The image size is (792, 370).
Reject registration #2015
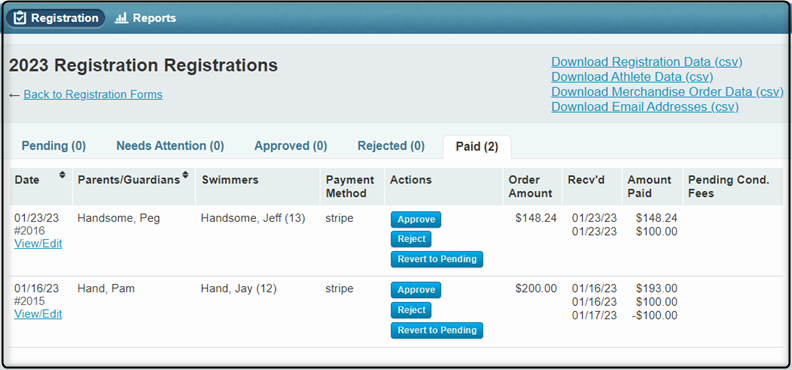tap(411, 310)
